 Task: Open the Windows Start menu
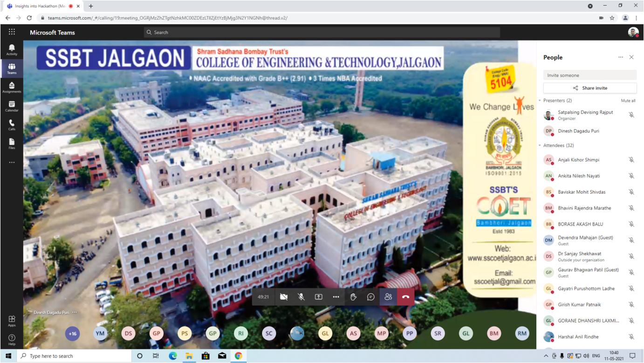click(8, 356)
